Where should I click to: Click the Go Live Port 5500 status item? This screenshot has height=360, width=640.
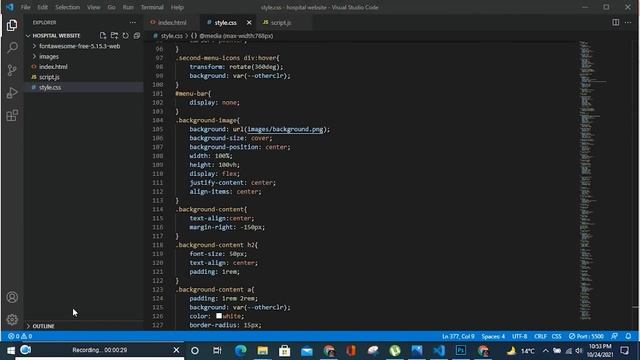[x=586, y=336]
